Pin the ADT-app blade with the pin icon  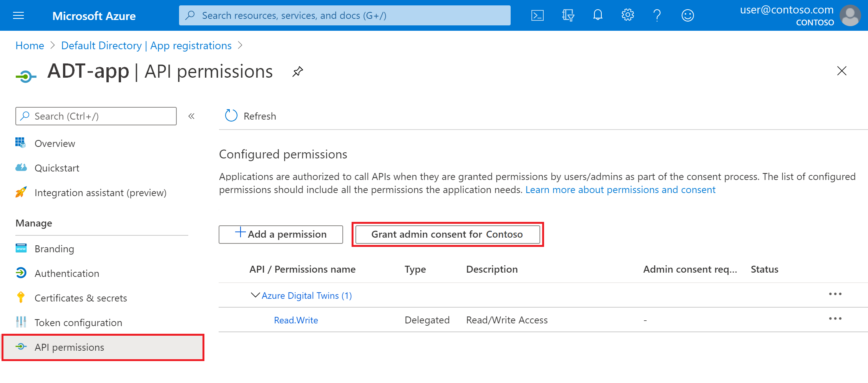297,72
